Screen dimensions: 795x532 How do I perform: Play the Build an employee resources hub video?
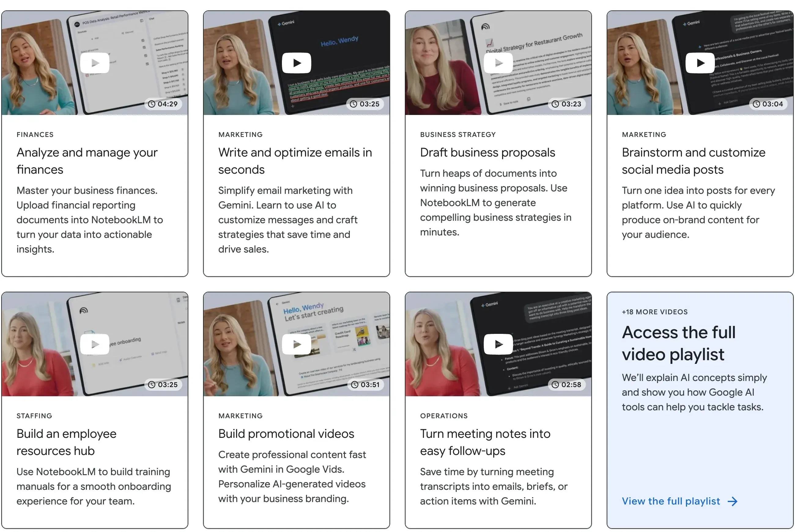pyautogui.click(x=95, y=344)
